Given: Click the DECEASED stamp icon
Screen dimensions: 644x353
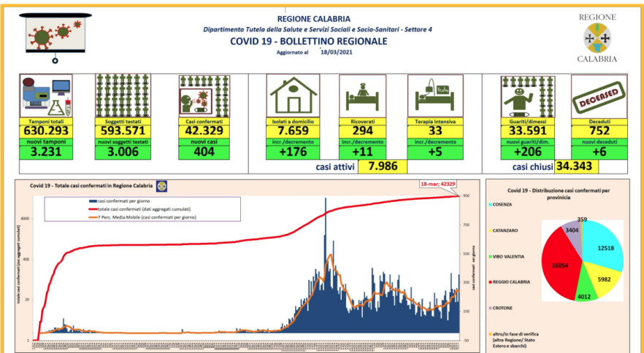Looking at the screenshot, I should click(x=595, y=95).
